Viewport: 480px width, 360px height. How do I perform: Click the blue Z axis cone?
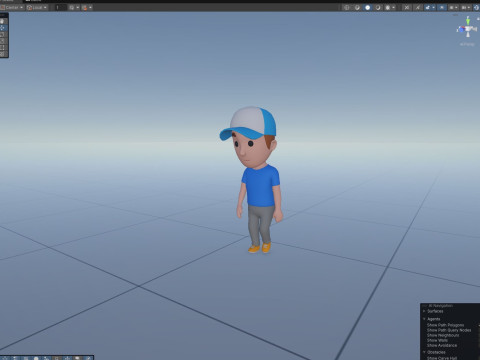pyautogui.click(x=461, y=30)
